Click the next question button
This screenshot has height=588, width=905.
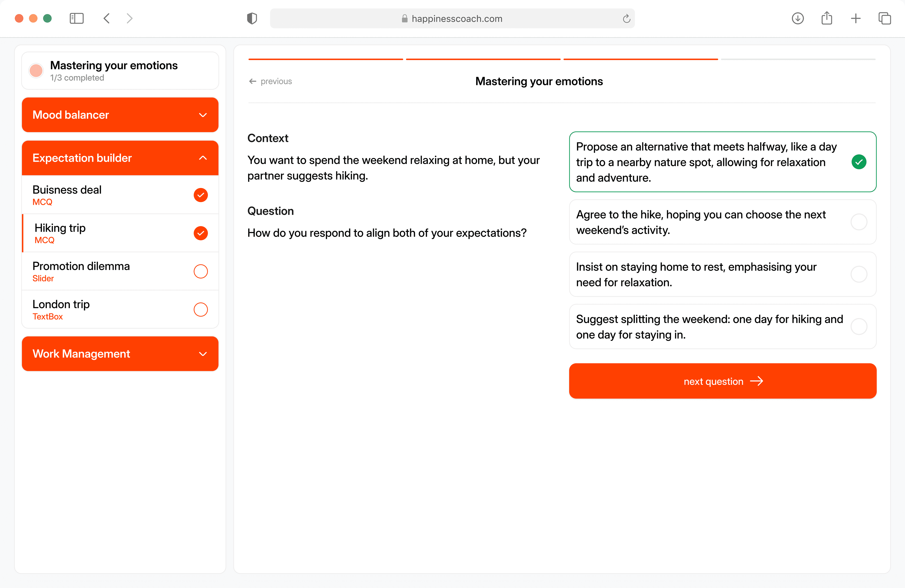click(x=722, y=381)
